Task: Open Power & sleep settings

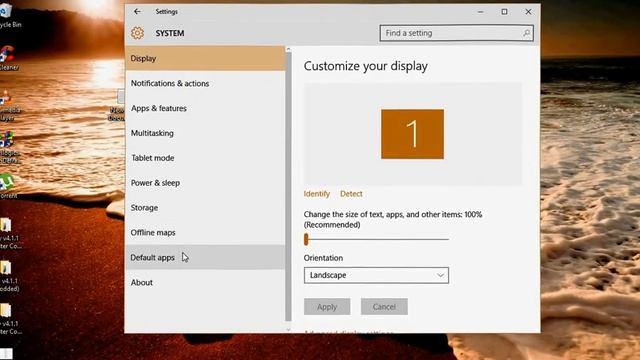Action: tap(205, 183)
